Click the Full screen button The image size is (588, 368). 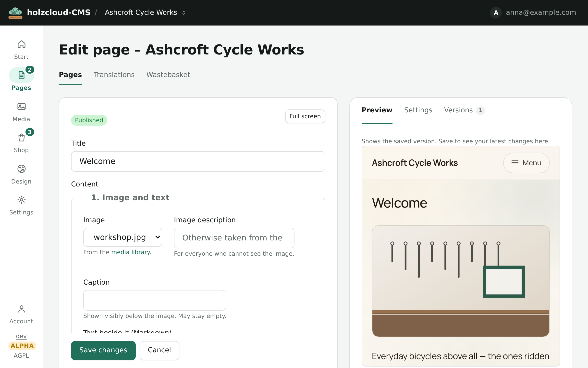coord(305,116)
